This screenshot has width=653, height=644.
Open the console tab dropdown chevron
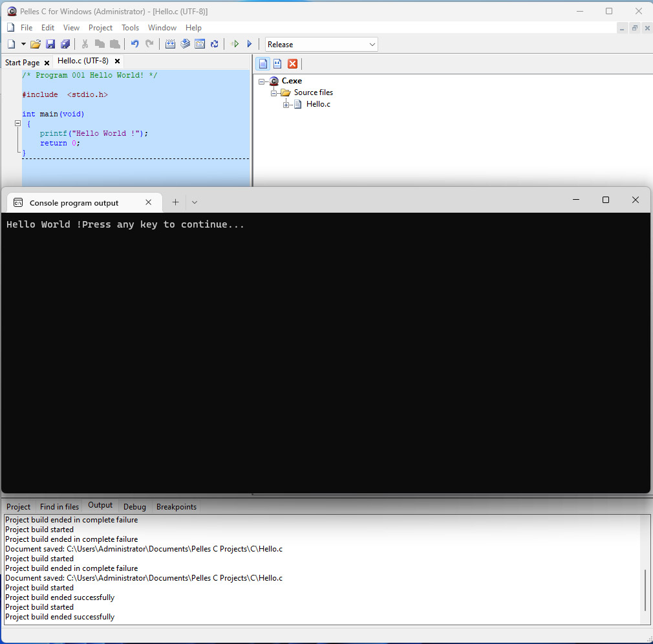click(195, 202)
